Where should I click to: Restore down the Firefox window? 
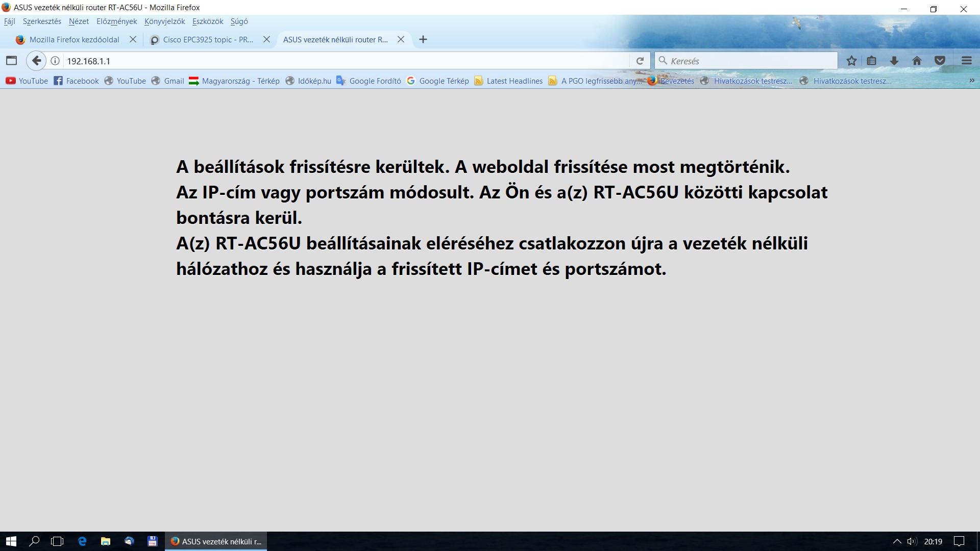pos(934,9)
